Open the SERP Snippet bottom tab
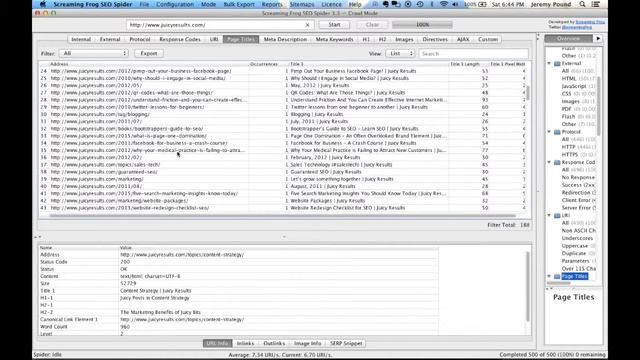 pyautogui.click(x=346, y=344)
